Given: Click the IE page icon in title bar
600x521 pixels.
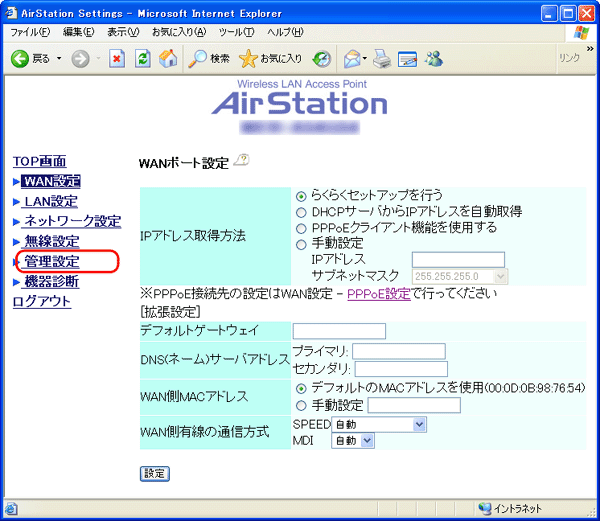Looking at the screenshot, I should pos(11,13).
